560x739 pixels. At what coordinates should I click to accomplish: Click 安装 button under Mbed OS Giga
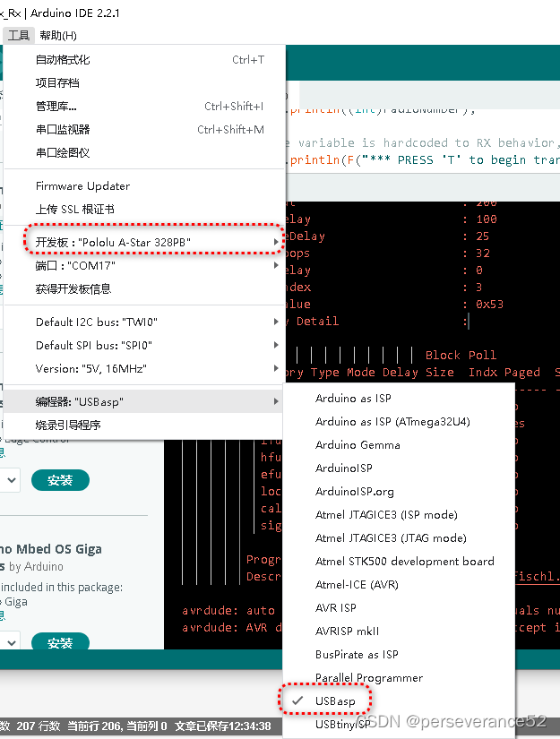60,642
